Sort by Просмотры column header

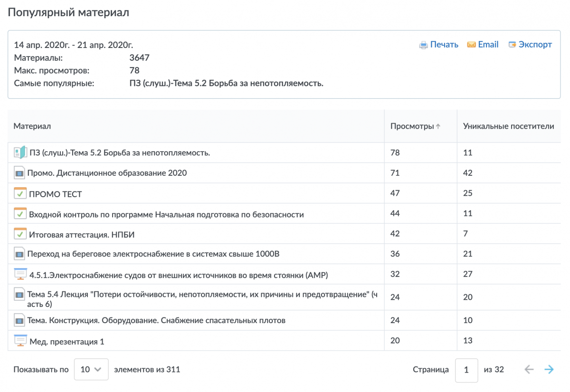coord(412,126)
